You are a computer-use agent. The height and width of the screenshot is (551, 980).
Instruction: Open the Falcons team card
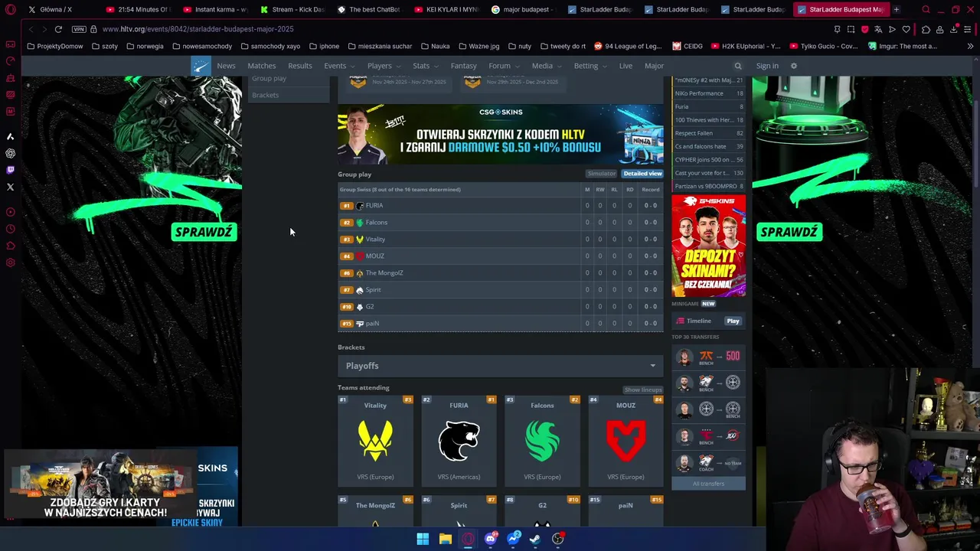(542, 441)
